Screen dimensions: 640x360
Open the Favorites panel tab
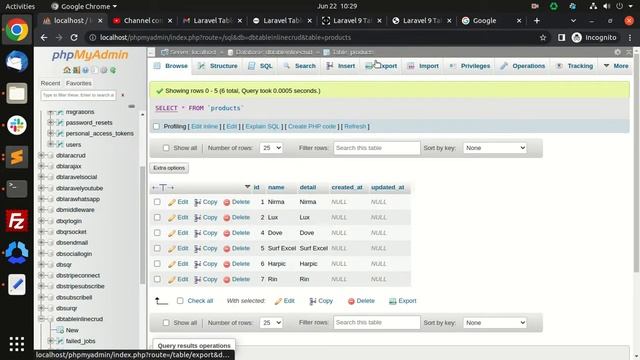click(79, 83)
